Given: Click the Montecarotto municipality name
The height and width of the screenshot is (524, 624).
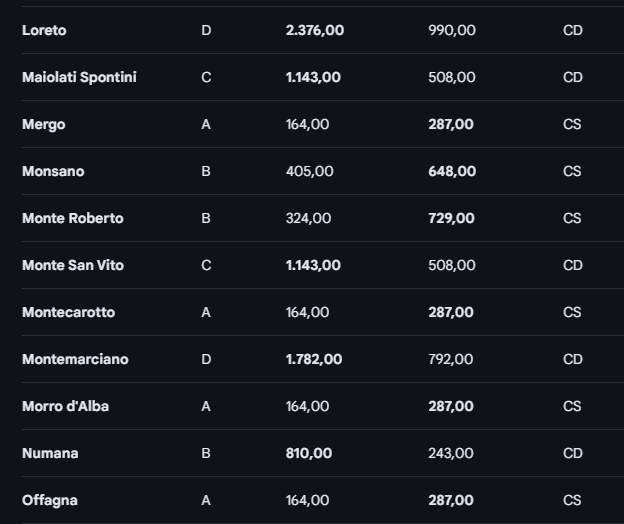Looking at the screenshot, I should [x=68, y=312].
